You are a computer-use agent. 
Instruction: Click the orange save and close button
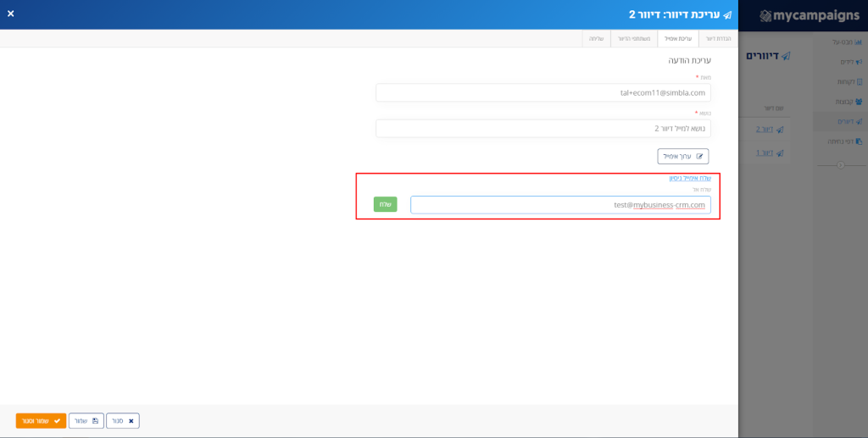click(41, 421)
